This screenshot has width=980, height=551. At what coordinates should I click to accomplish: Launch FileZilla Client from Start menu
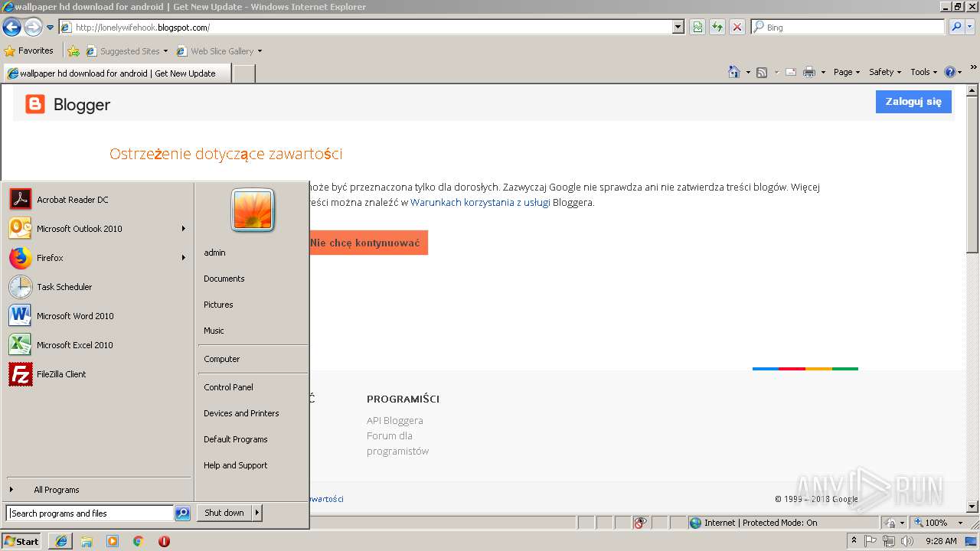click(97, 374)
